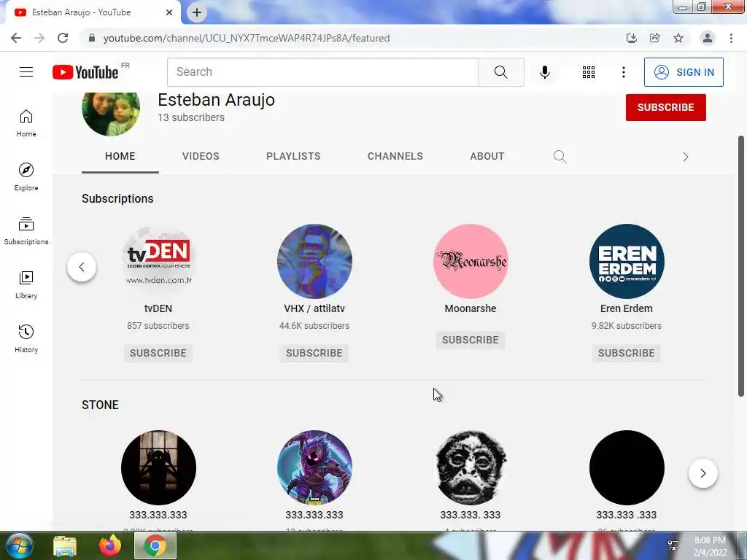The width and height of the screenshot is (747, 560).
Task: Launch Firefox from taskbar
Action: click(110, 545)
